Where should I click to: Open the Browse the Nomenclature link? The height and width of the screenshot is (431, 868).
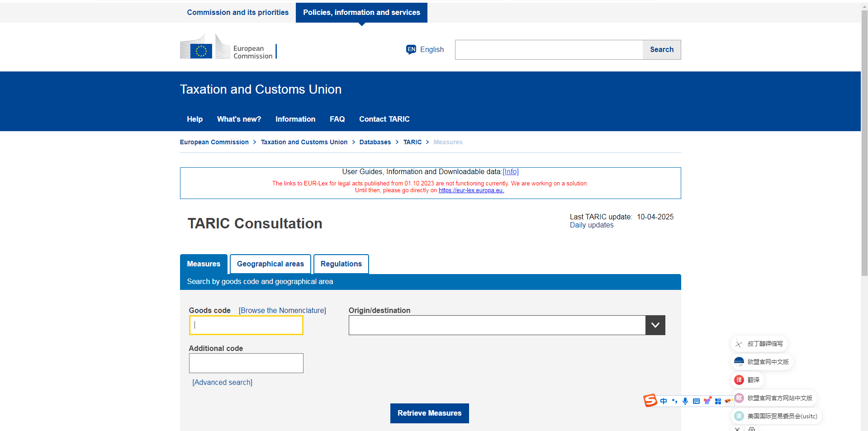(x=282, y=310)
